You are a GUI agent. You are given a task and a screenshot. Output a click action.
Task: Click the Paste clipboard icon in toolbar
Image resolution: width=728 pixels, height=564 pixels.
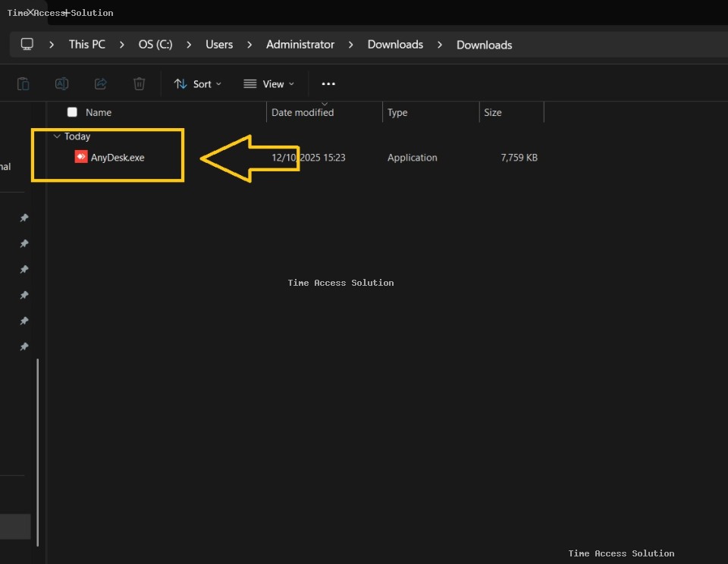[24, 84]
